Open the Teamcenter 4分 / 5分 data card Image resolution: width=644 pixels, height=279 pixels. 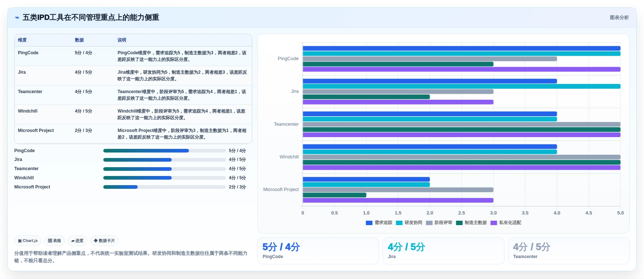pyautogui.click(x=569, y=251)
